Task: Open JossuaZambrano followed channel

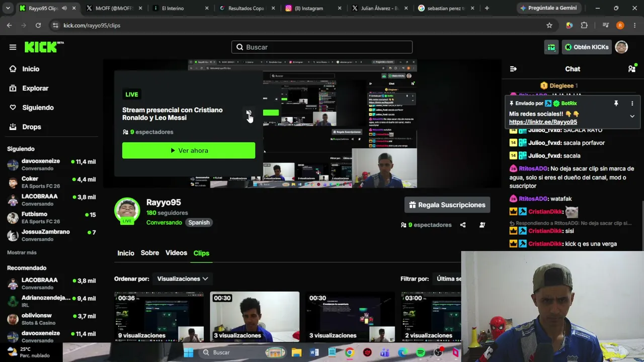Action: 51,235
